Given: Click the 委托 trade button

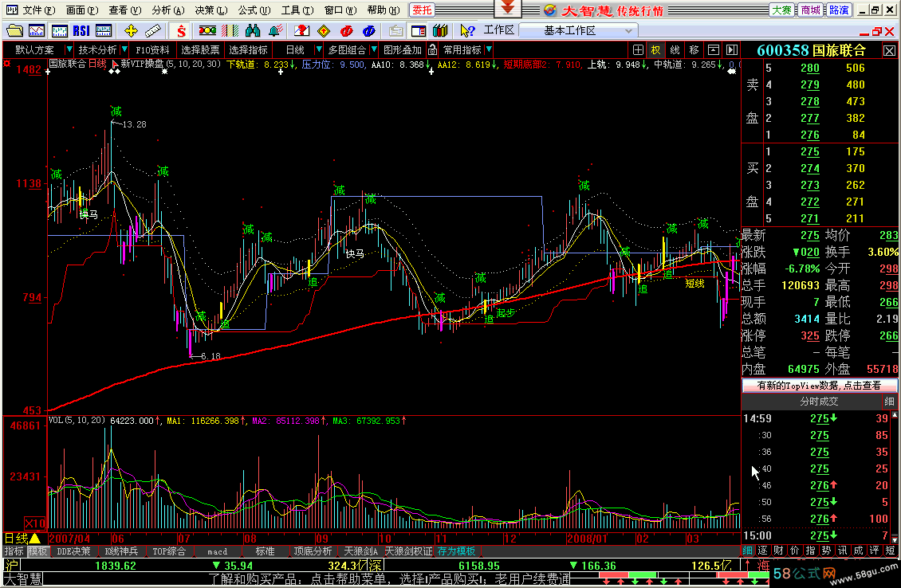Looking at the screenshot, I should tap(422, 10).
